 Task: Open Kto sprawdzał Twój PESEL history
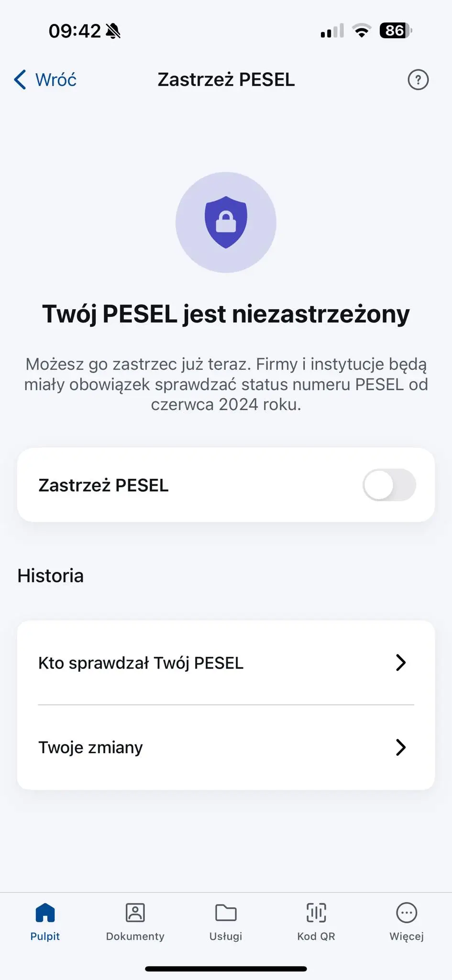pyautogui.click(x=141, y=663)
